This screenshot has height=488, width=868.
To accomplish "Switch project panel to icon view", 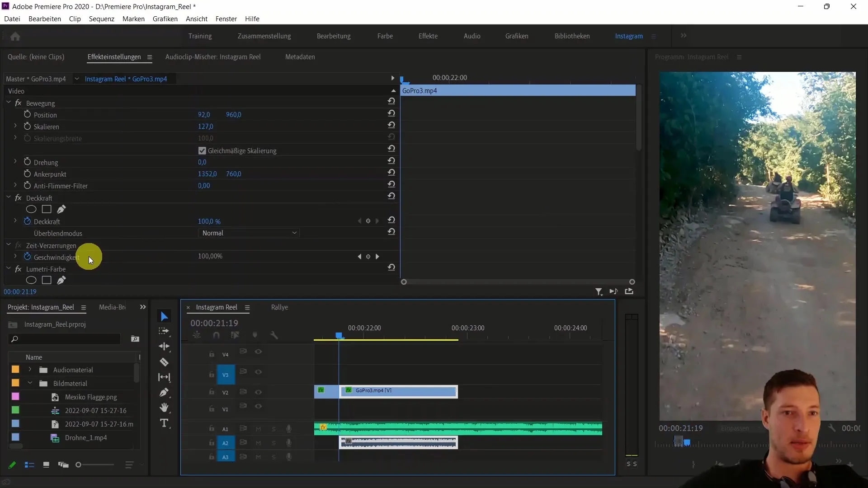I will (x=46, y=465).
